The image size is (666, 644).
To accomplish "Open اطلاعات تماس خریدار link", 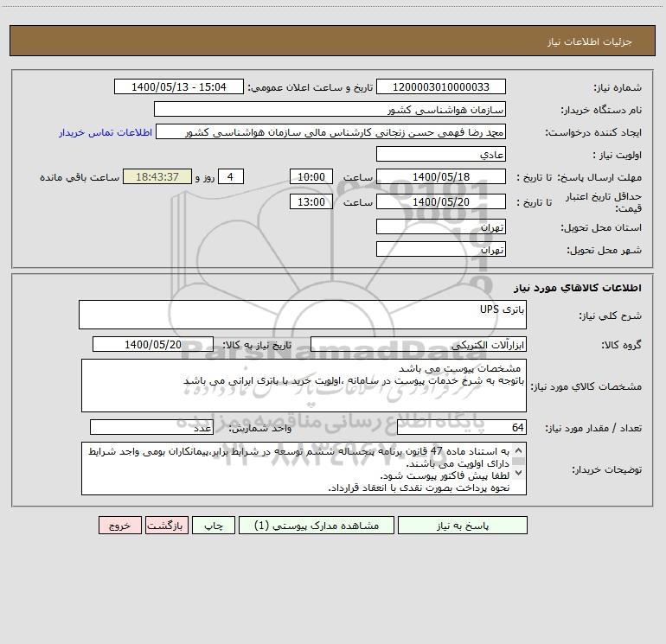I will tap(106, 132).
